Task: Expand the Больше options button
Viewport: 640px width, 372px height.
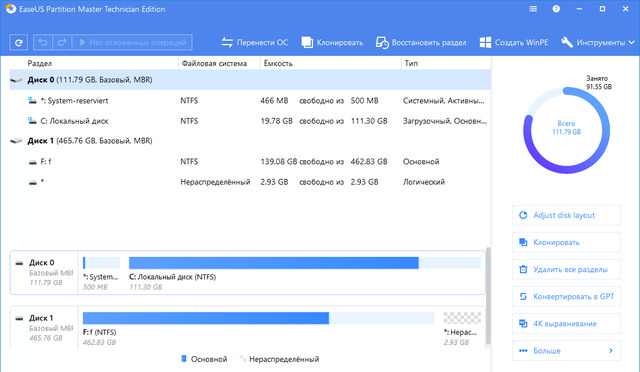Action: [x=566, y=350]
